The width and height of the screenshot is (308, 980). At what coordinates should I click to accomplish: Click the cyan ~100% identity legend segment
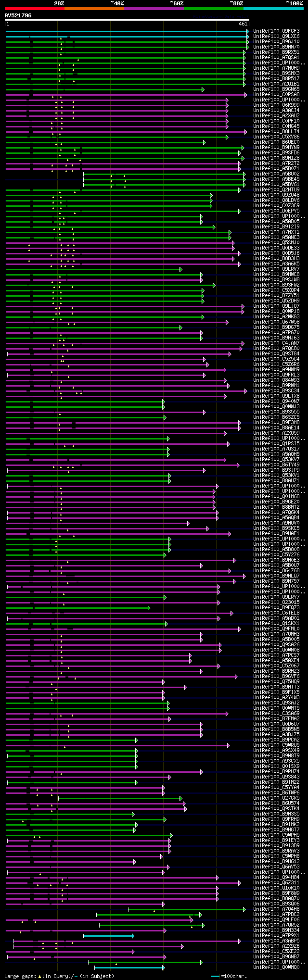click(x=273, y=9)
